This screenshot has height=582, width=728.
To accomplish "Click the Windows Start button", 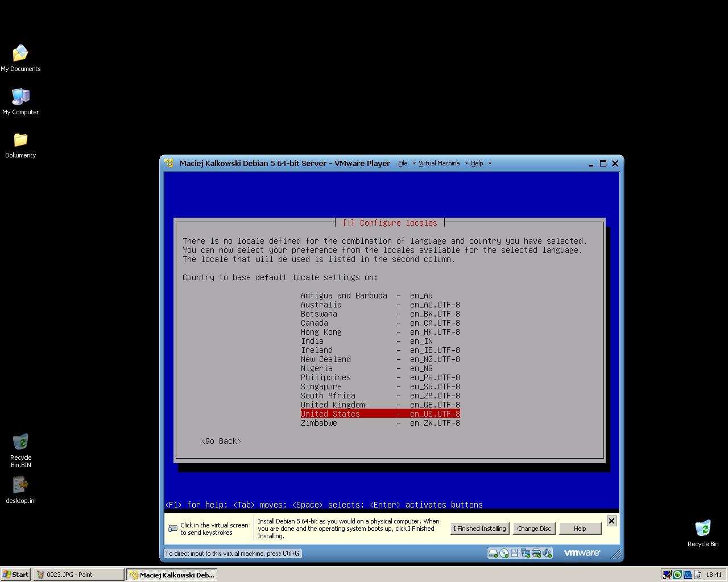I will pos(16,575).
